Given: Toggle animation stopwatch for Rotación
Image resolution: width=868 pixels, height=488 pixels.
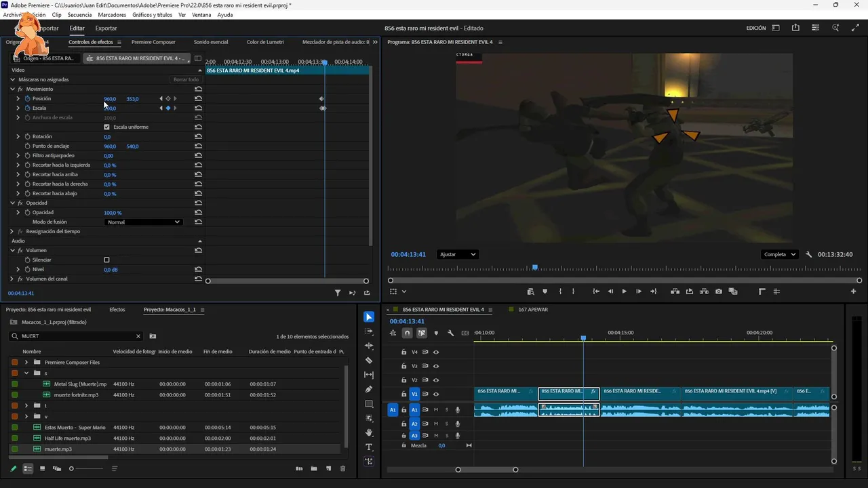Looking at the screenshot, I should [x=27, y=137].
